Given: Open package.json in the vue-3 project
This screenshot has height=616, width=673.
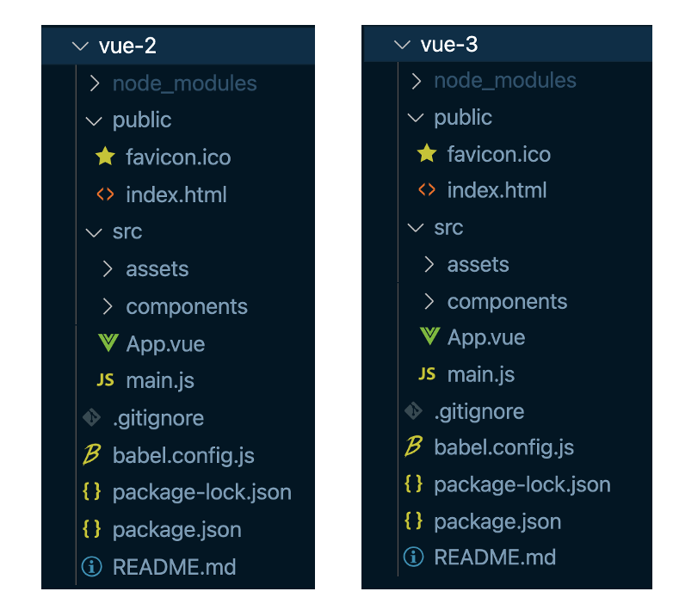Looking at the screenshot, I should pyautogui.click(x=497, y=522).
